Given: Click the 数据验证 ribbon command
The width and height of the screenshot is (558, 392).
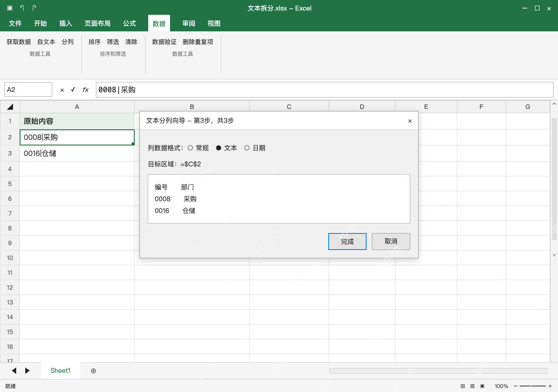Looking at the screenshot, I should tap(164, 42).
